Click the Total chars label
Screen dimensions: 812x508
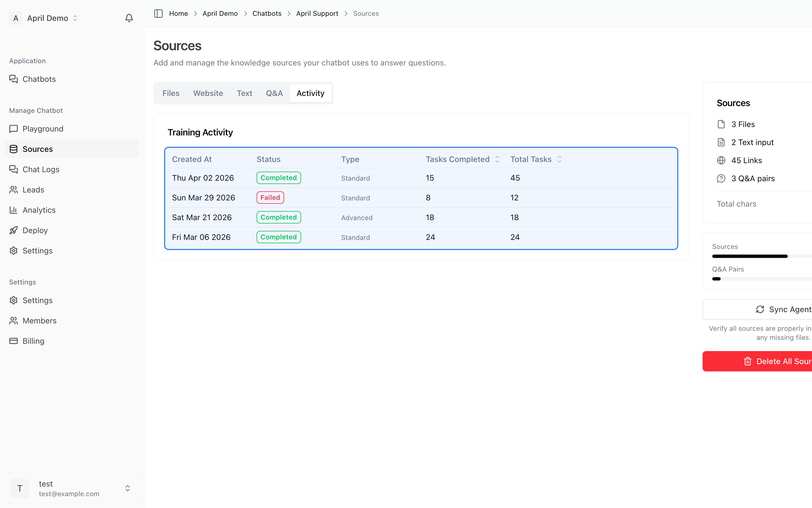736,204
